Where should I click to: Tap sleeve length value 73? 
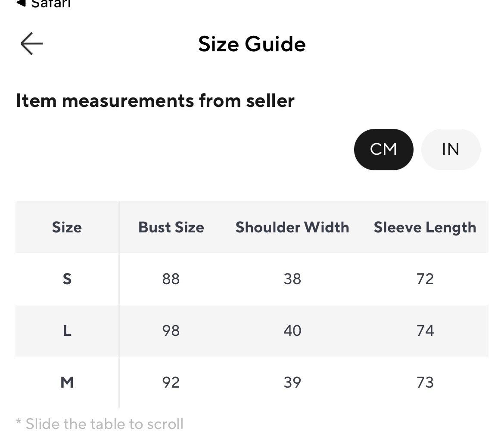425,382
